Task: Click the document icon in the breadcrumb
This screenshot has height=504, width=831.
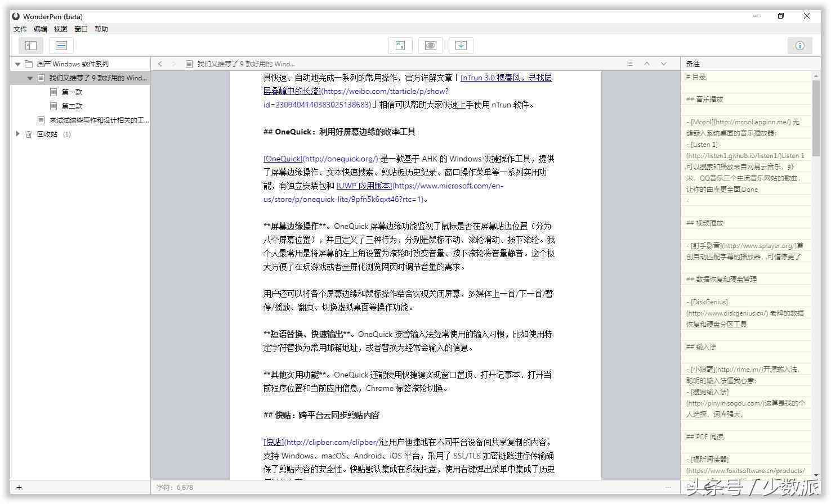Action: (189, 64)
